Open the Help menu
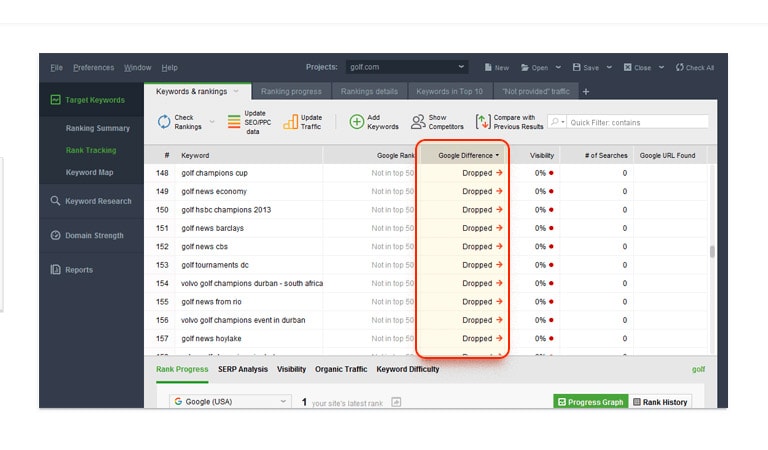Screen dimensions: 768x450 169,68
